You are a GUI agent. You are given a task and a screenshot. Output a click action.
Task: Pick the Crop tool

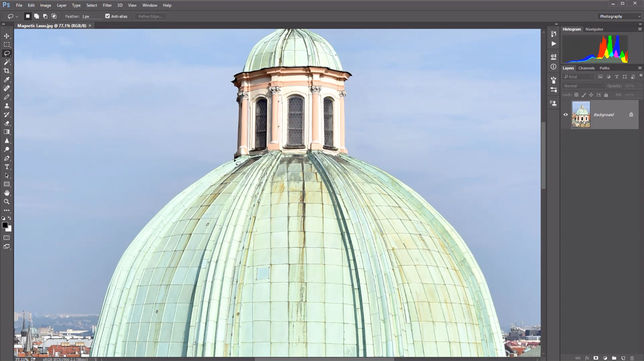coord(7,71)
